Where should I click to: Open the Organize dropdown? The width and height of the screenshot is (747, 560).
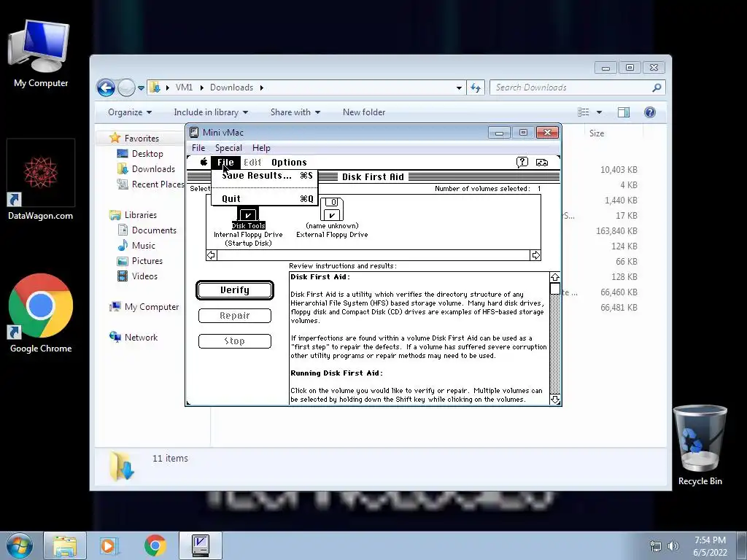[130, 112]
